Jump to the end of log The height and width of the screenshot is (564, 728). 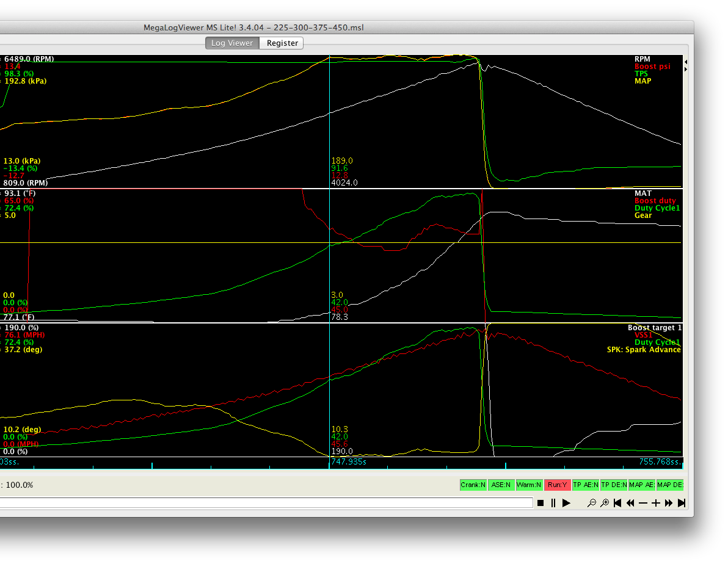click(682, 503)
